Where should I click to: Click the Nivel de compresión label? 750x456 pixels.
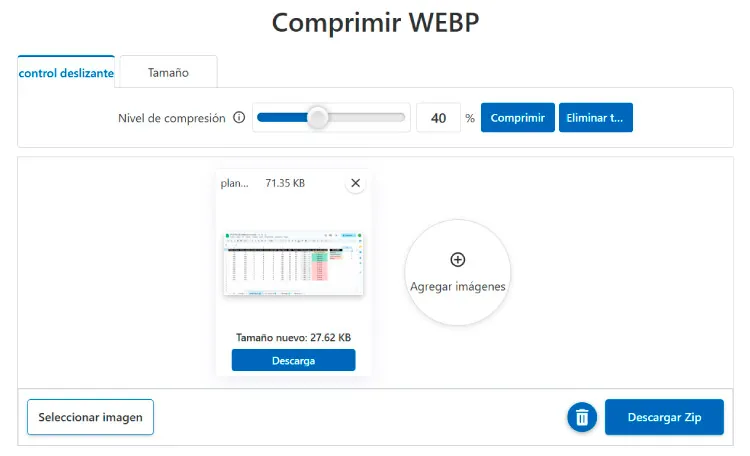coord(172,118)
